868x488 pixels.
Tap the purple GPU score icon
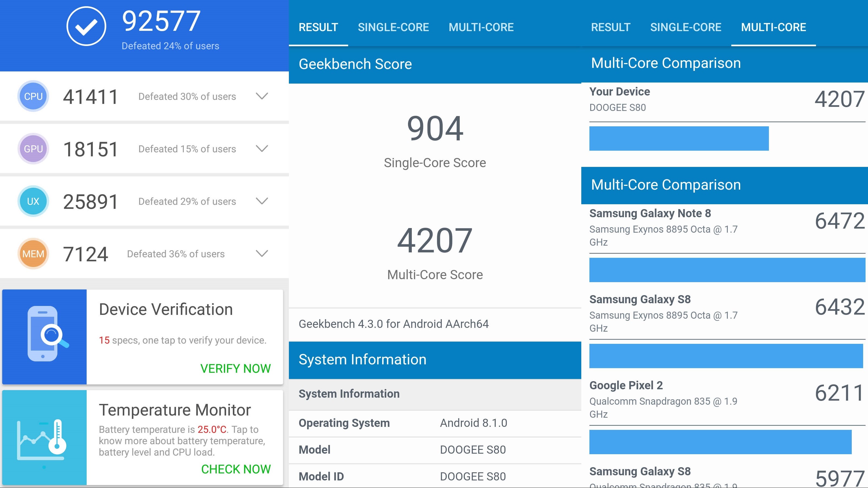(x=33, y=149)
